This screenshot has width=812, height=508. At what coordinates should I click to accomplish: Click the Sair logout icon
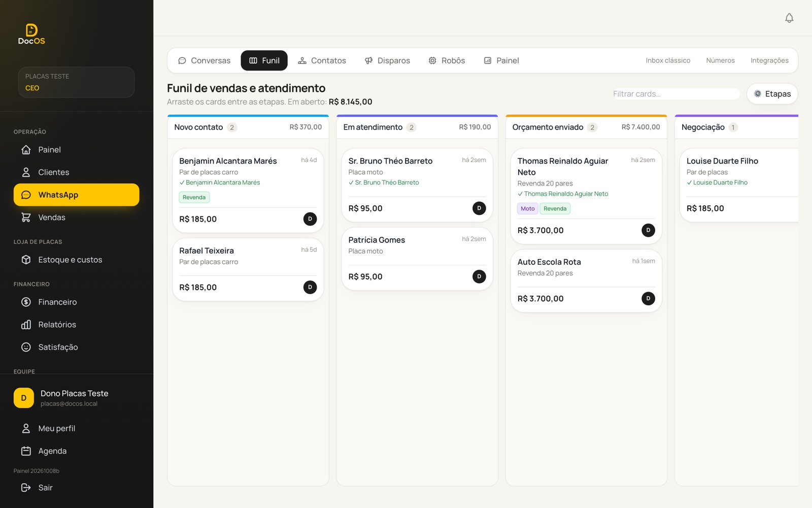tap(26, 488)
